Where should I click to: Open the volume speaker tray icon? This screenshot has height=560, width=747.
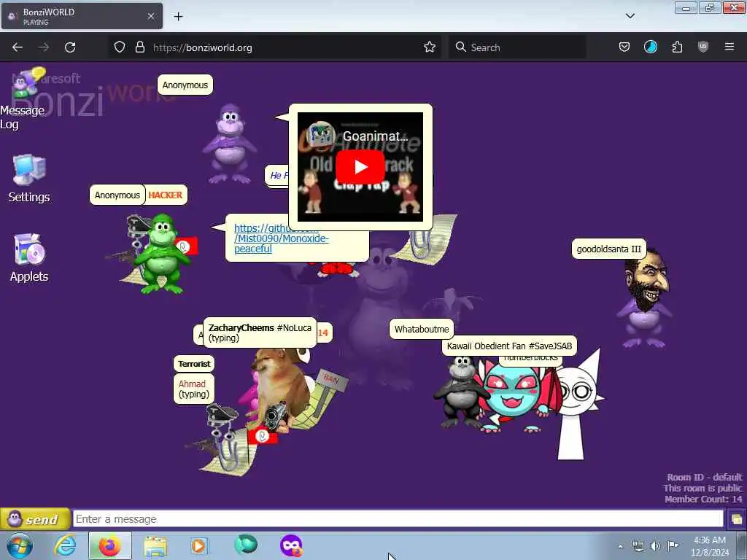656,546
